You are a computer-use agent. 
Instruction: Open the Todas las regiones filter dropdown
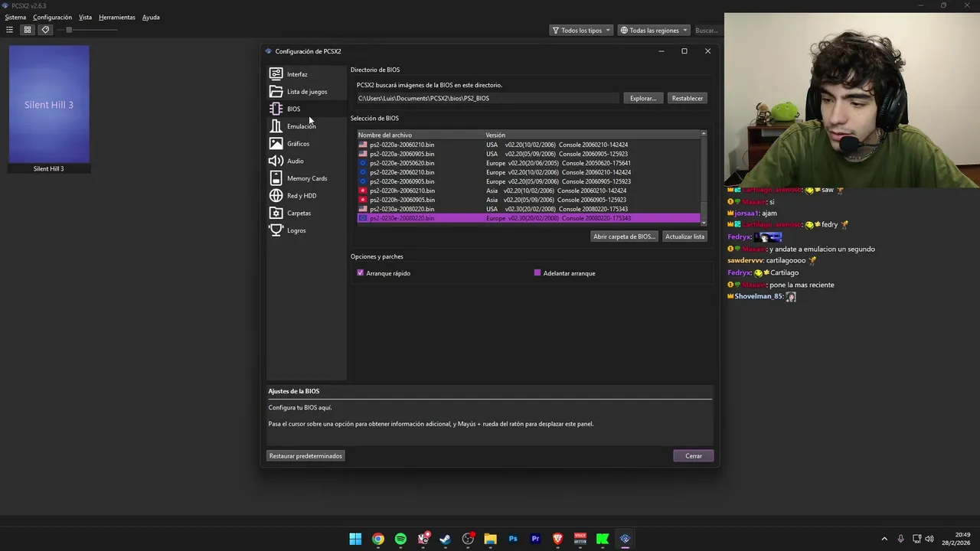point(654,31)
